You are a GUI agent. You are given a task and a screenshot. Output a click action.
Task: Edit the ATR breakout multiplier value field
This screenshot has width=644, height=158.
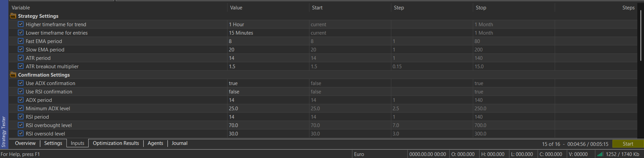pyautogui.click(x=268, y=66)
